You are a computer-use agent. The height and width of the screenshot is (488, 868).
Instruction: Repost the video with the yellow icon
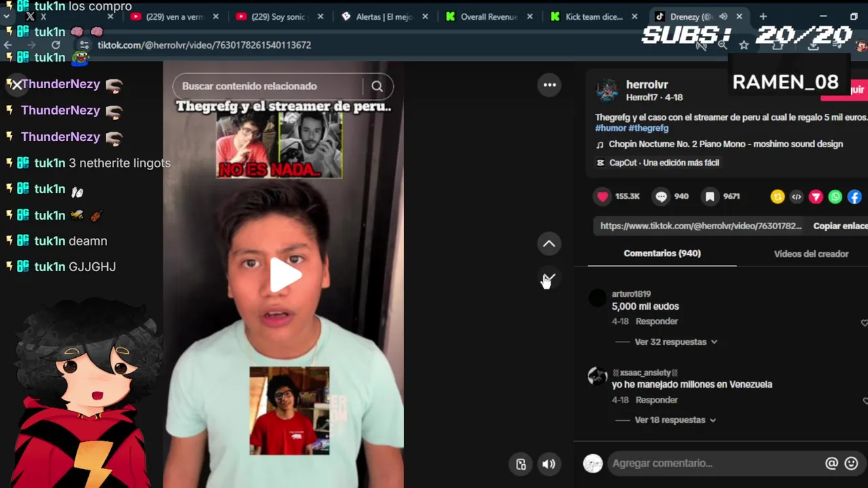778,197
